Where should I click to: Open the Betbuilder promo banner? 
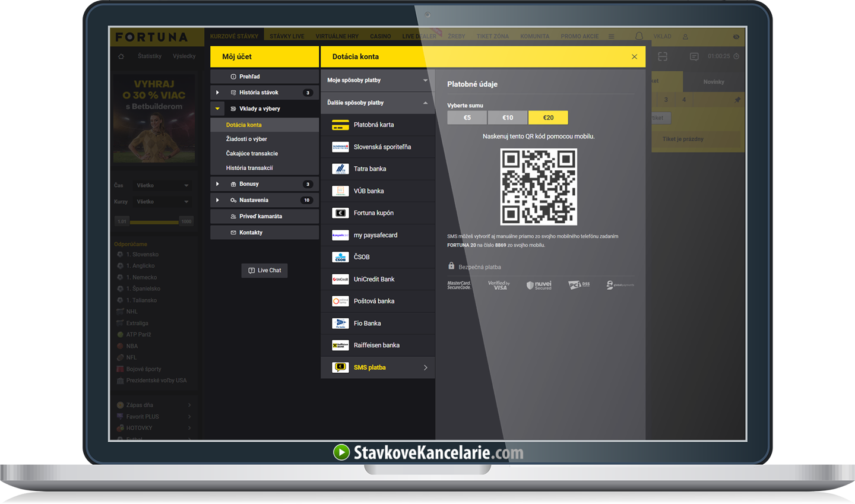coord(154,118)
